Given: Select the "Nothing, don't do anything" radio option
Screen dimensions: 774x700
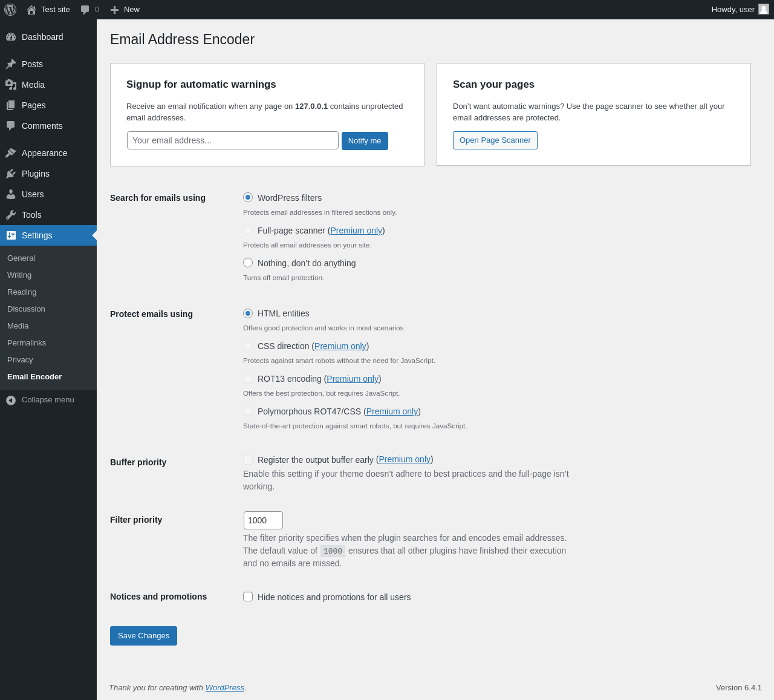Looking at the screenshot, I should click(248, 263).
